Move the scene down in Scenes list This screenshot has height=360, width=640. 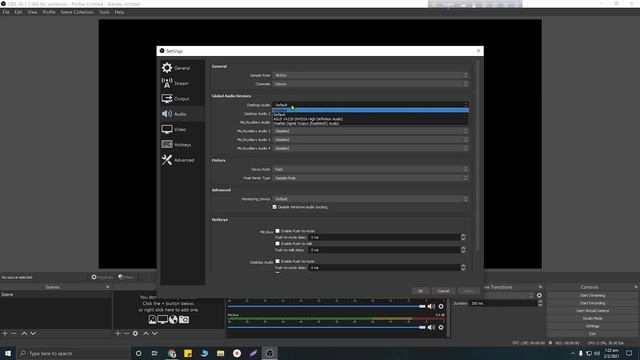[x=33, y=333]
